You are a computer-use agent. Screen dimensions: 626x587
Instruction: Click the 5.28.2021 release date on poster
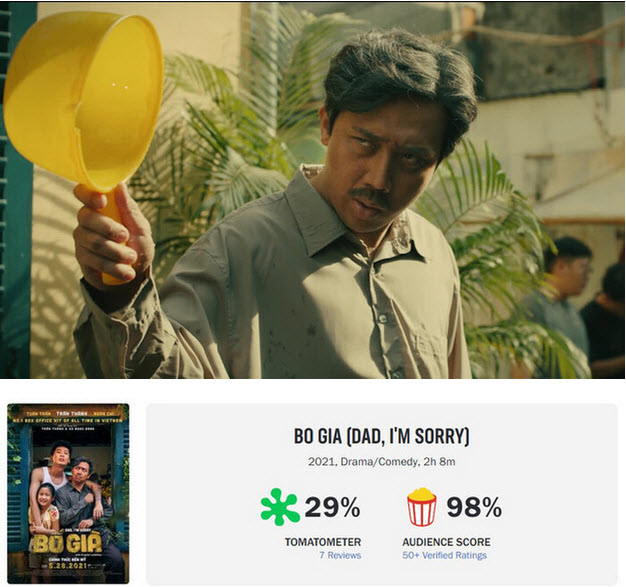pos(68,565)
